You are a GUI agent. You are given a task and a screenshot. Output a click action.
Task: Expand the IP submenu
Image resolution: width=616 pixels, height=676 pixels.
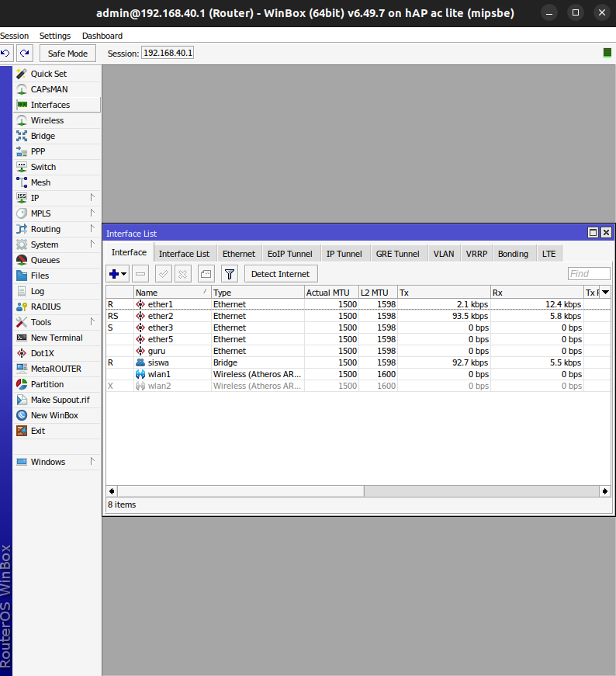[x=57, y=198]
